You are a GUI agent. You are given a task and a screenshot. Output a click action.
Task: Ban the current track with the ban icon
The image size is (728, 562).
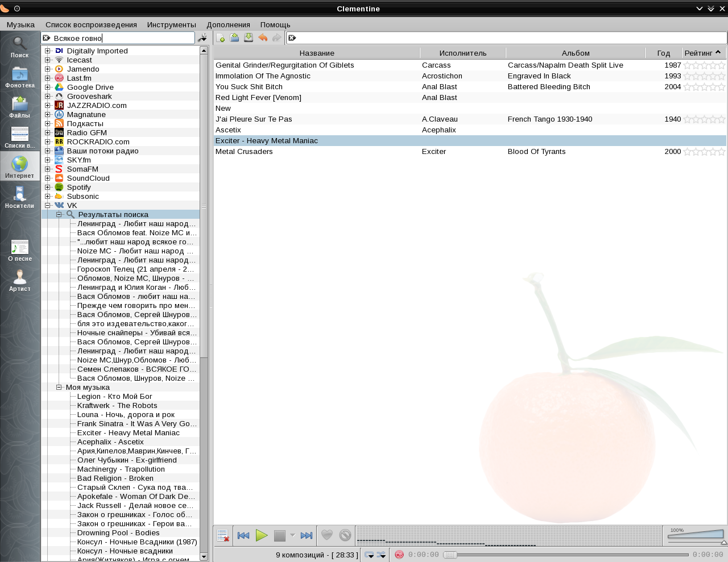(345, 535)
